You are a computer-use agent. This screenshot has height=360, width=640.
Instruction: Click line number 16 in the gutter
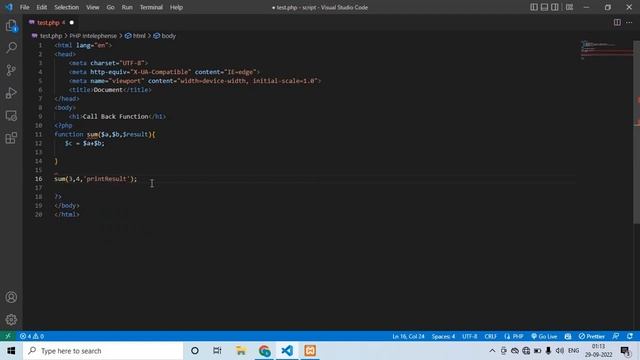pyautogui.click(x=38, y=179)
